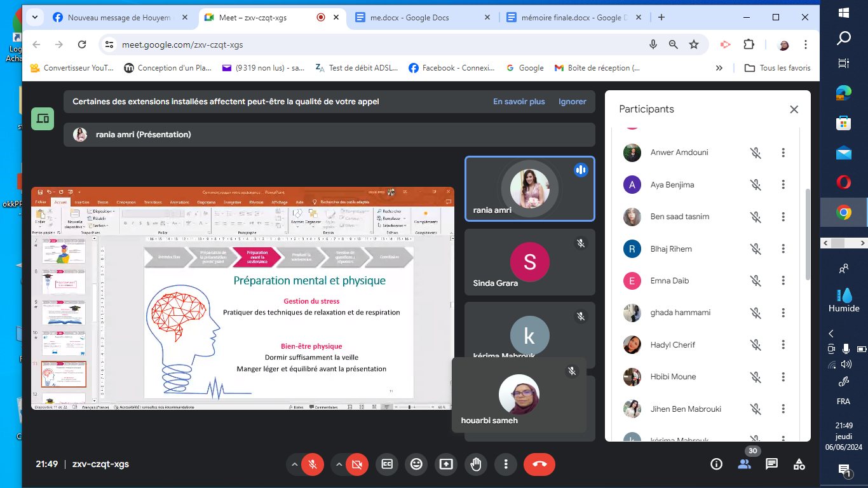Close the Participants panel
This screenshot has width=868, height=488.
point(794,109)
